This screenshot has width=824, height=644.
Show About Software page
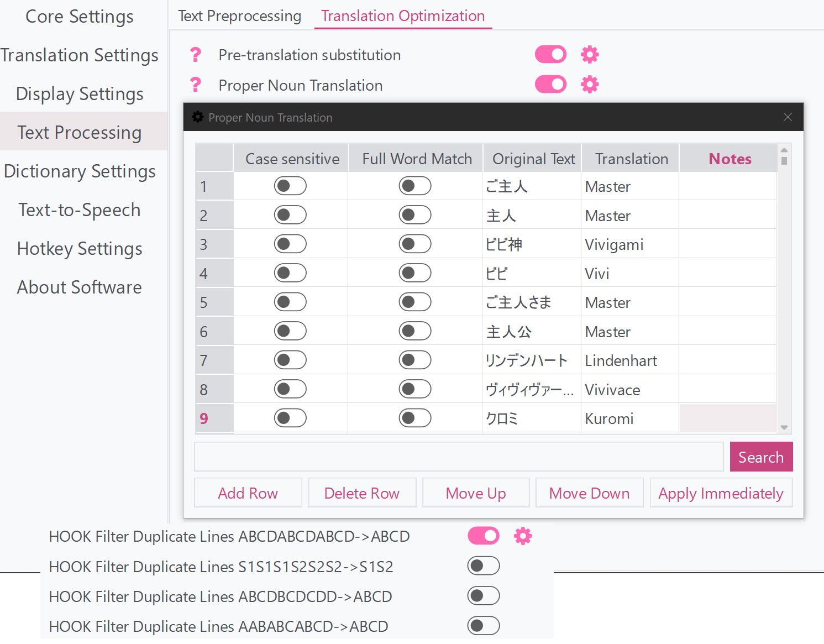coord(80,287)
